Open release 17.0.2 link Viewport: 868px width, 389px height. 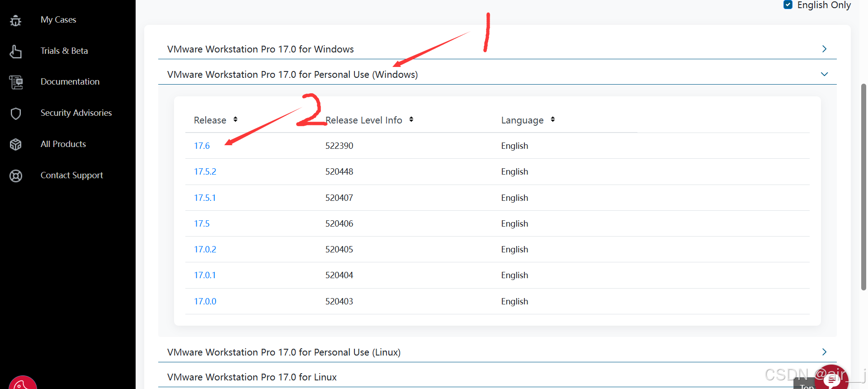pyautogui.click(x=205, y=249)
